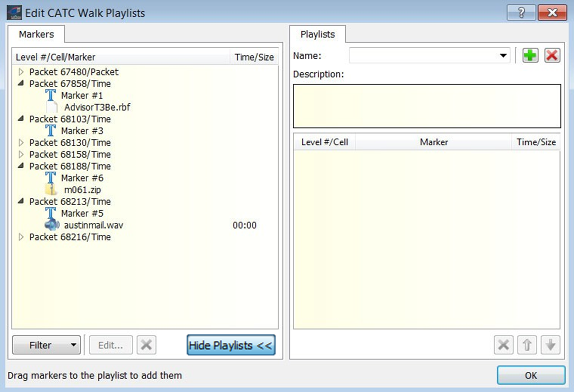The height and width of the screenshot is (392, 574).
Task: Select the Packet 68188/Time row
Action: [70, 166]
